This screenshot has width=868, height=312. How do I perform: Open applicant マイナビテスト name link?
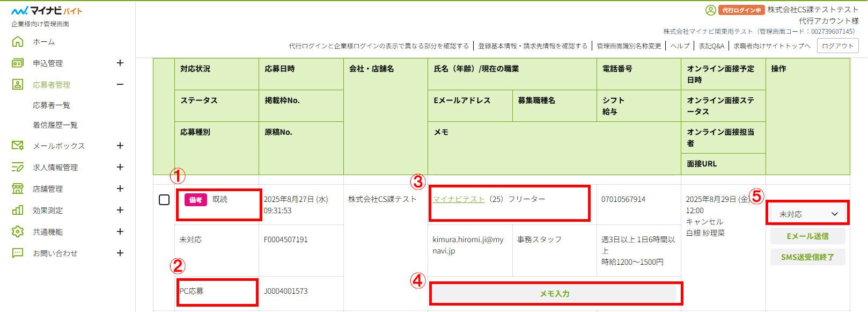(x=459, y=199)
